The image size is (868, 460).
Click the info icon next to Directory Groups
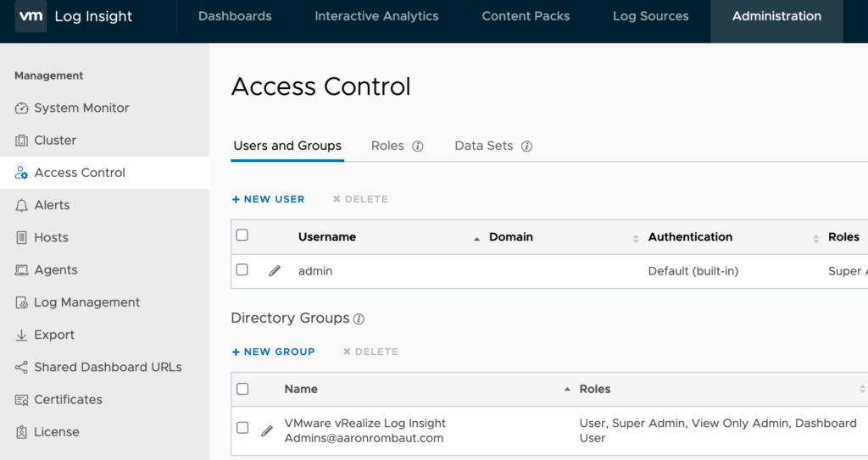click(359, 319)
